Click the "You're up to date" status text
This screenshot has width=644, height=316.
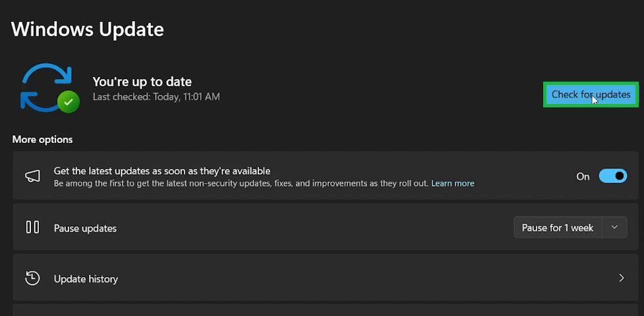point(142,82)
